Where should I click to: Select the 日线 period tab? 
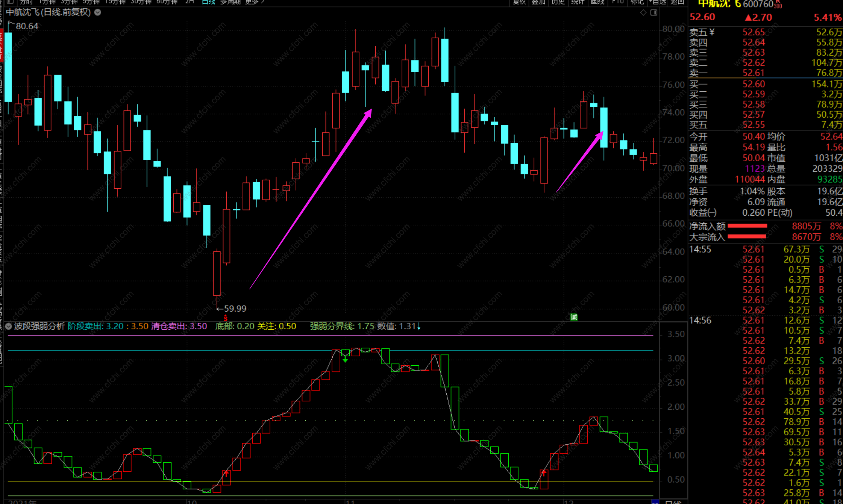[x=208, y=2]
